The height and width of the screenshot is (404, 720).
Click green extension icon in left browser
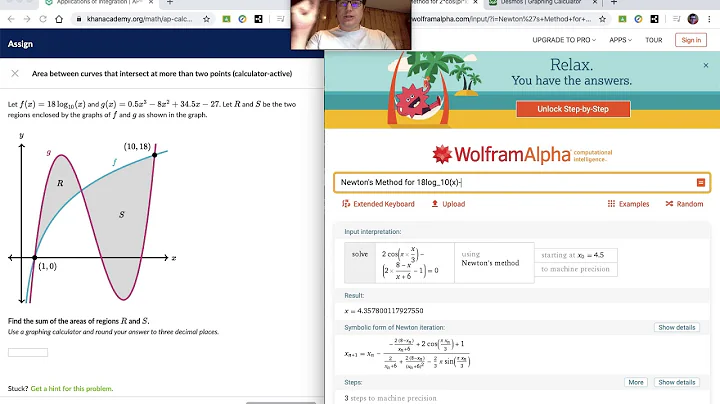(x=226, y=19)
